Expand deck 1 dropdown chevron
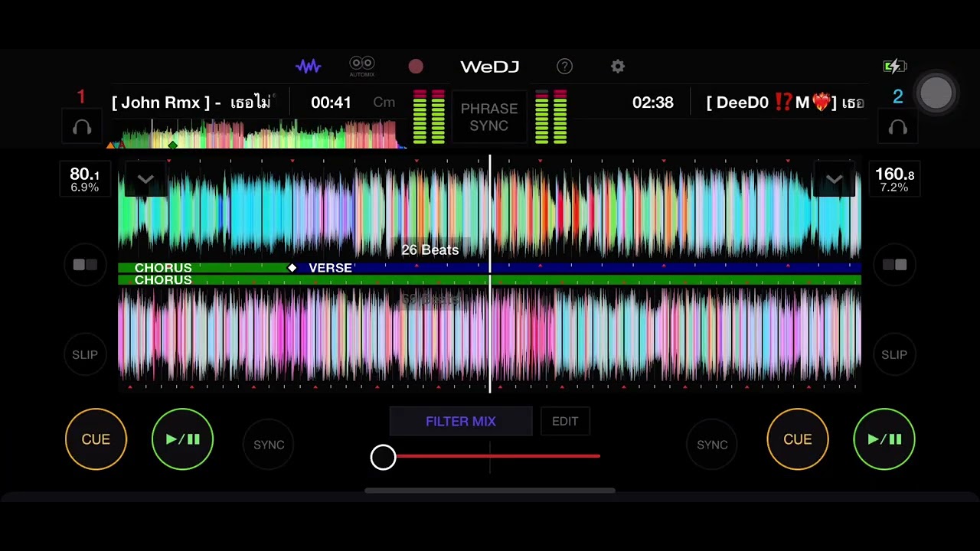The height and width of the screenshot is (551, 980). point(145,179)
